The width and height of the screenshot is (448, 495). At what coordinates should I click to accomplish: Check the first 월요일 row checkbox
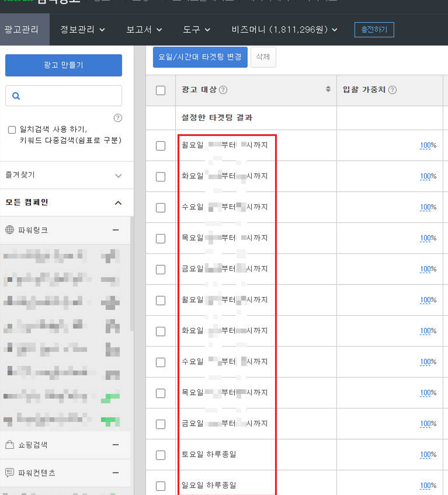(160, 146)
